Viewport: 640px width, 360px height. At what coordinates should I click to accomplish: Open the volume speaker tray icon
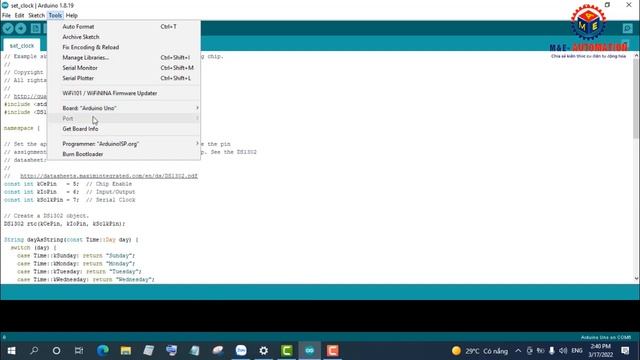click(x=563, y=351)
